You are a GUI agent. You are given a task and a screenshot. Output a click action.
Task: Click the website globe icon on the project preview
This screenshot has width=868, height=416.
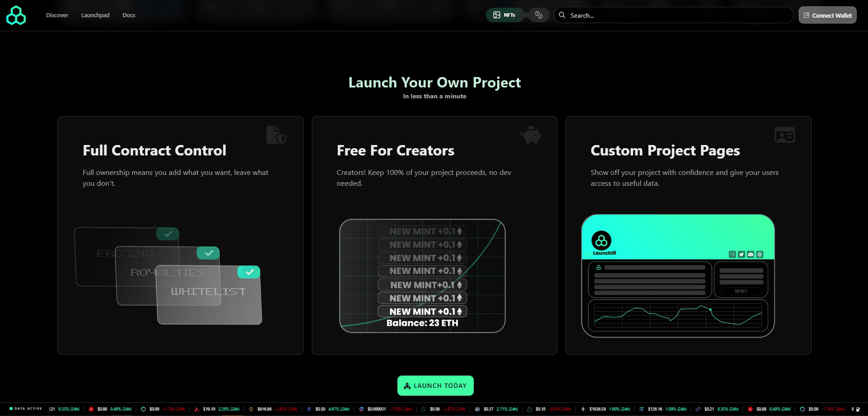tap(760, 254)
